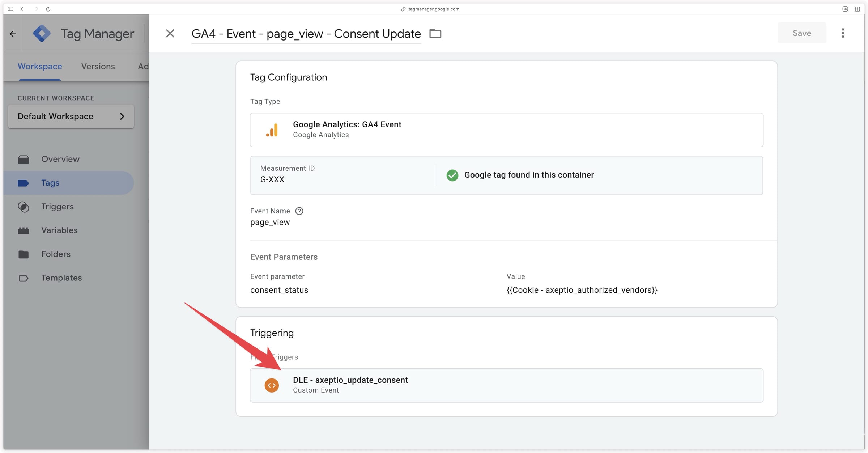Viewport: 868px width, 453px height.
Task: Open the three-dot more options menu
Action: 843,33
